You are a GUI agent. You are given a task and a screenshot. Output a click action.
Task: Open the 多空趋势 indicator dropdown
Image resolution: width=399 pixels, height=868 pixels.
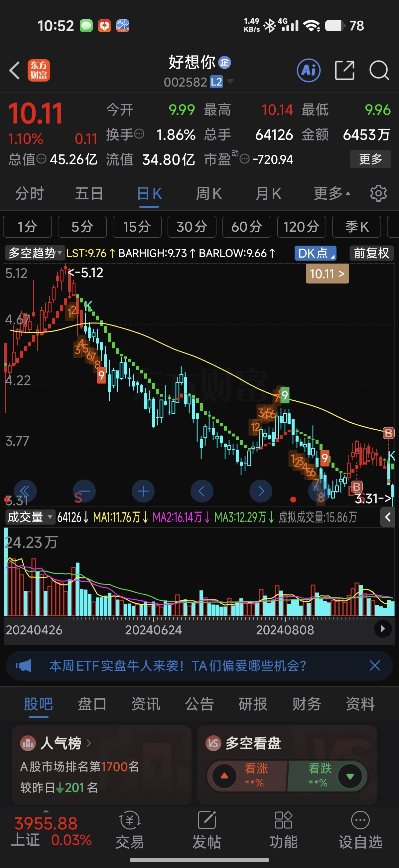35,253
